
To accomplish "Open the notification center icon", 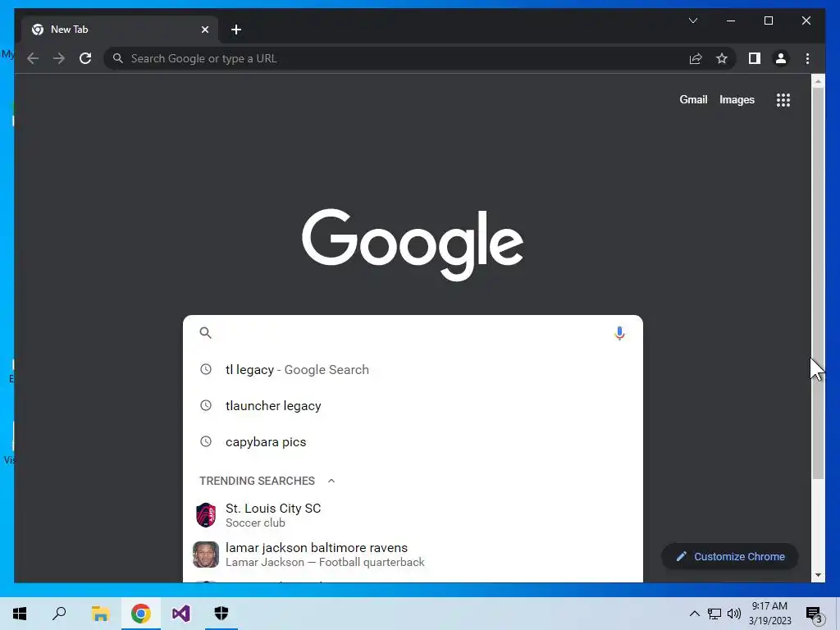I will tap(815, 615).
